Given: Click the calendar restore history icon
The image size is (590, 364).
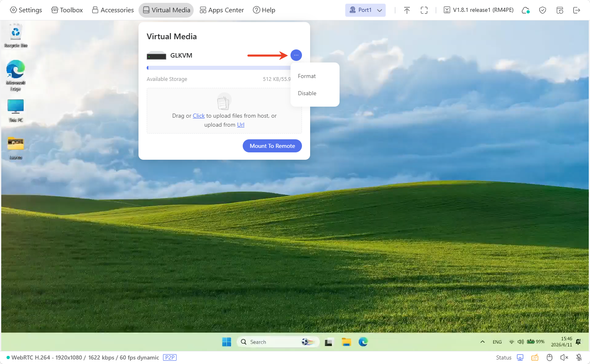Looking at the screenshot, I should [560, 10].
